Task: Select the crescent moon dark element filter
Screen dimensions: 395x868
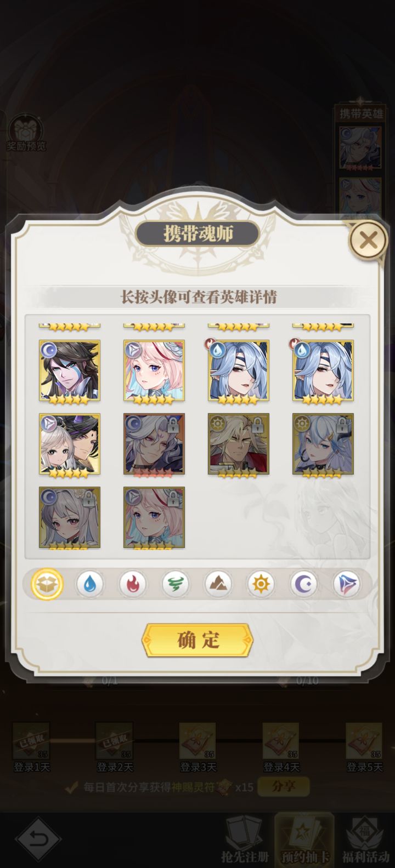Action: [x=304, y=584]
